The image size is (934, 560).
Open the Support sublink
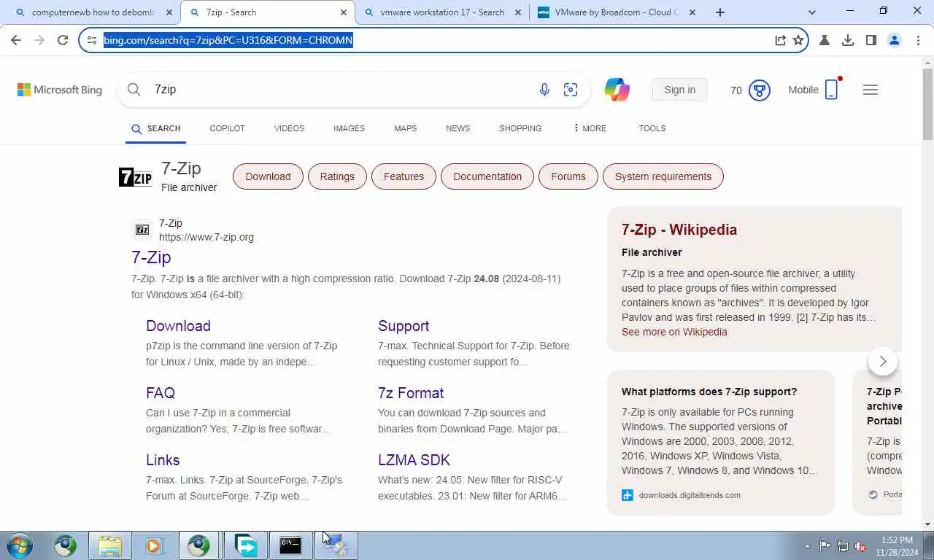coord(404,326)
